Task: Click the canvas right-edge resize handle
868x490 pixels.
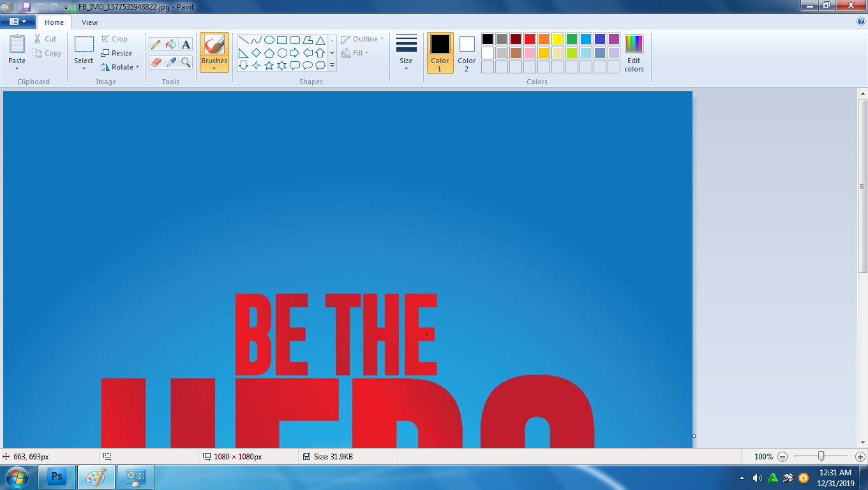Action: [x=694, y=436]
